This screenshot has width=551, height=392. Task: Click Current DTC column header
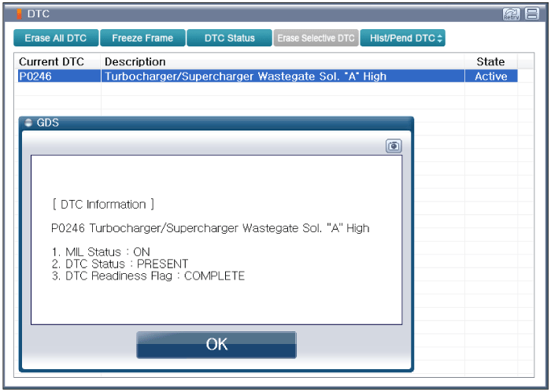(51, 62)
